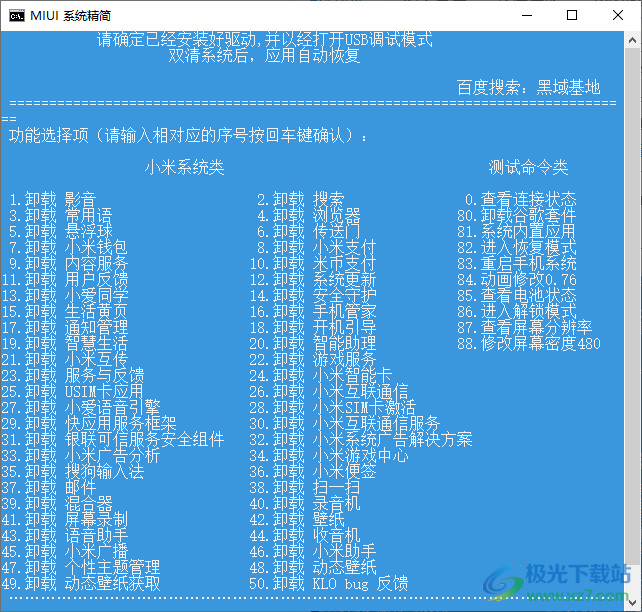
Task: Close the MIUI 系统精简 window
Action: [618, 16]
